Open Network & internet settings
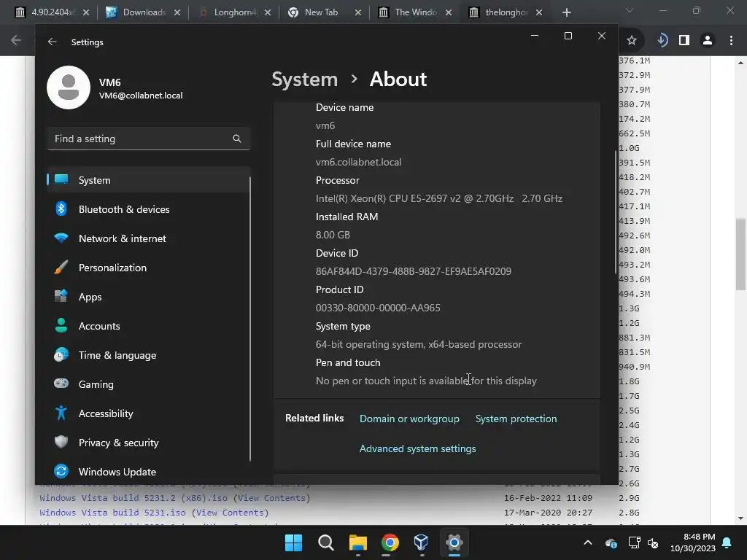The width and height of the screenshot is (747, 560). pyautogui.click(x=148, y=238)
